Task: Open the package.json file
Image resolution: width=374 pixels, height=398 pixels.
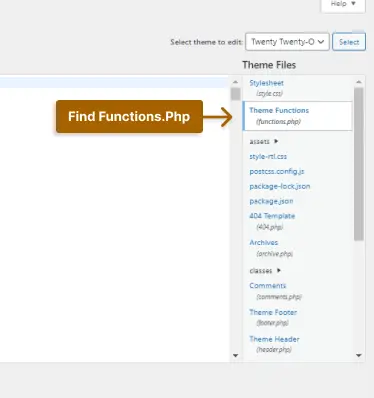Action: pos(271,201)
